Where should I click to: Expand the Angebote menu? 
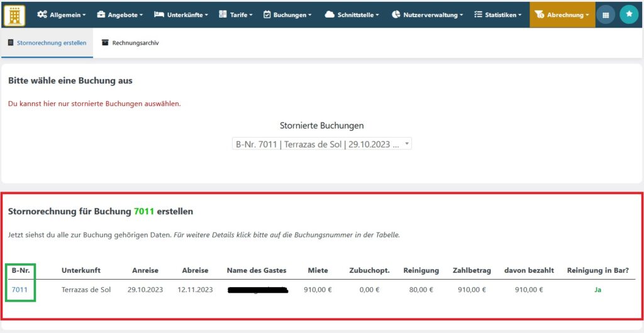point(120,14)
